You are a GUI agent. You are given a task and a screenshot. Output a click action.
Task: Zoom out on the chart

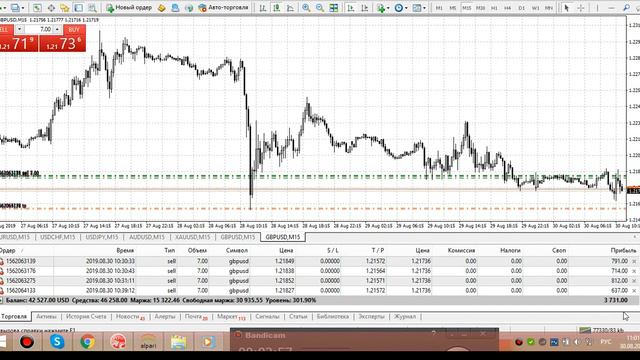point(320,8)
